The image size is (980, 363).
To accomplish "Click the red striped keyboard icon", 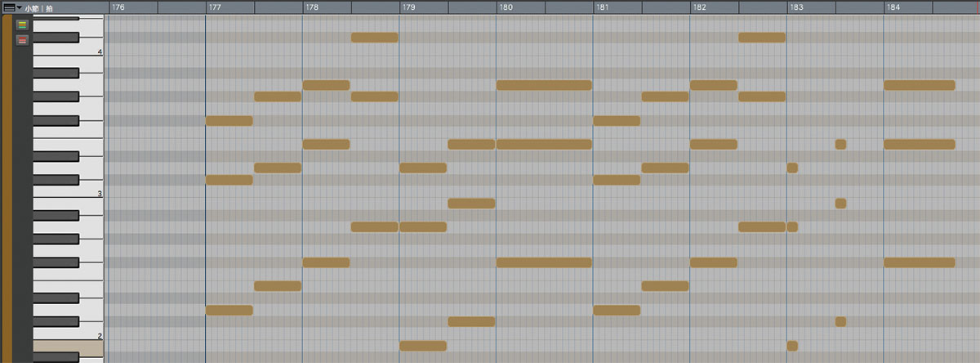I will click(22, 40).
